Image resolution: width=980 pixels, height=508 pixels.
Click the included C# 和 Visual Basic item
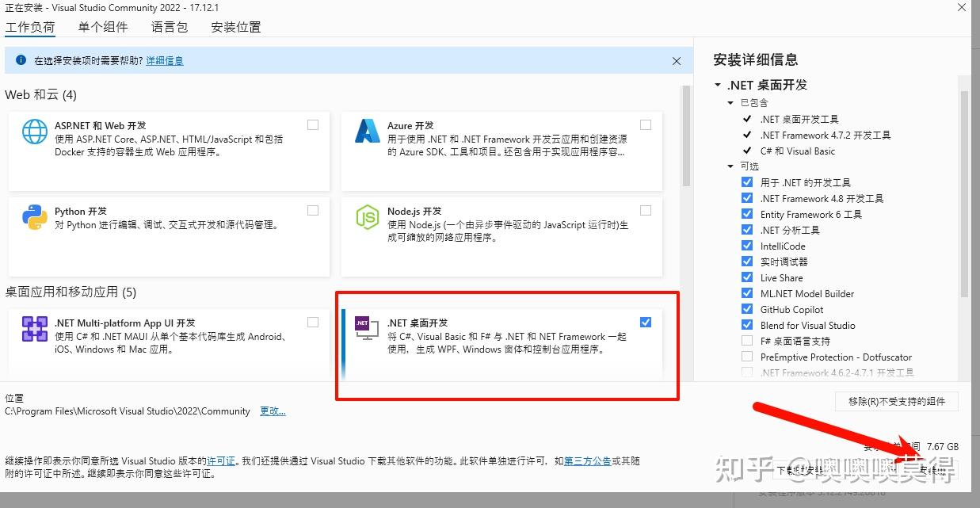[798, 151]
